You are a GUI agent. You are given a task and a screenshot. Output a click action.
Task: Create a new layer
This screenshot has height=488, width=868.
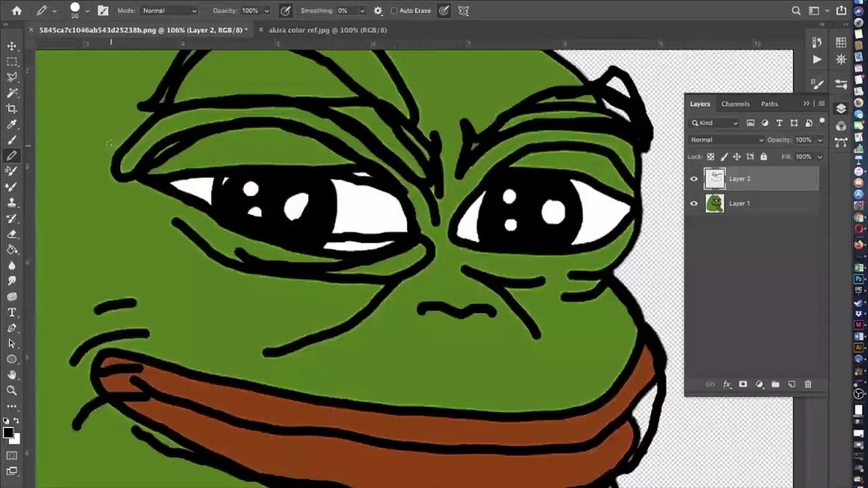coord(791,384)
